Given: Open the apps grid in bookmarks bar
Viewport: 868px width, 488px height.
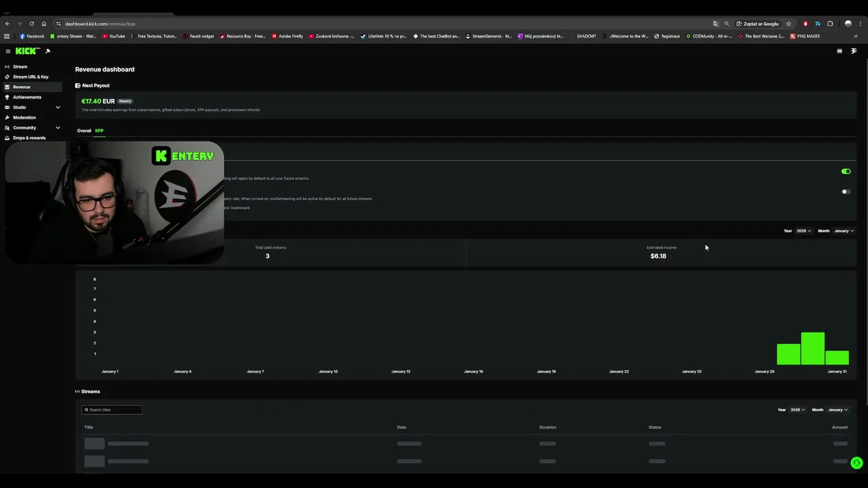Looking at the screenshot, I should (x=7, y=36).
